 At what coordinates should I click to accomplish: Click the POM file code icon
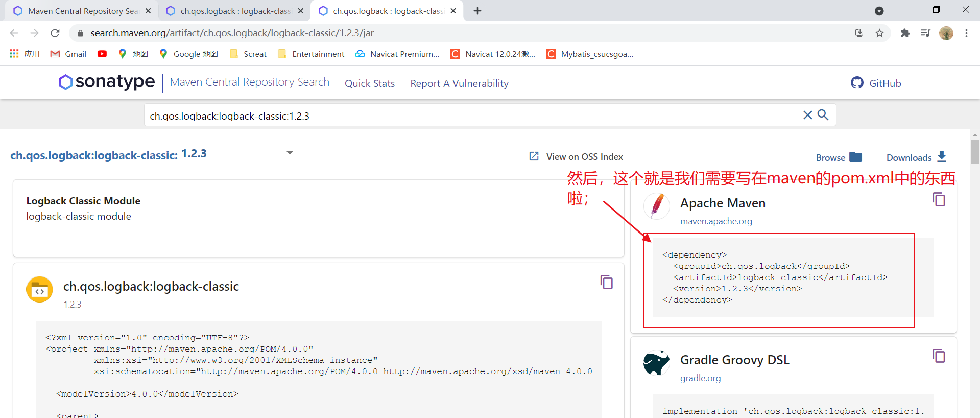pyautogui.click(x=39, y=290)
